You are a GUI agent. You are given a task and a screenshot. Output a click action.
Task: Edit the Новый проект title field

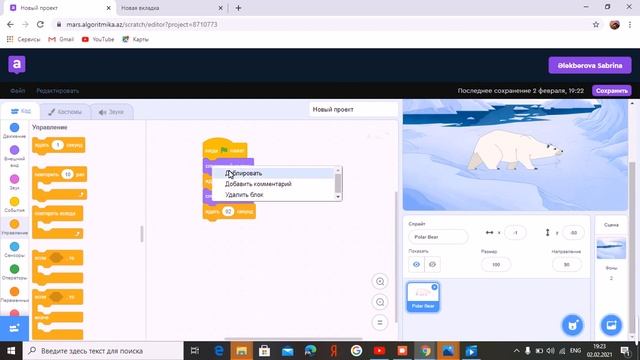pyautogui.click(x=353, y=109)
